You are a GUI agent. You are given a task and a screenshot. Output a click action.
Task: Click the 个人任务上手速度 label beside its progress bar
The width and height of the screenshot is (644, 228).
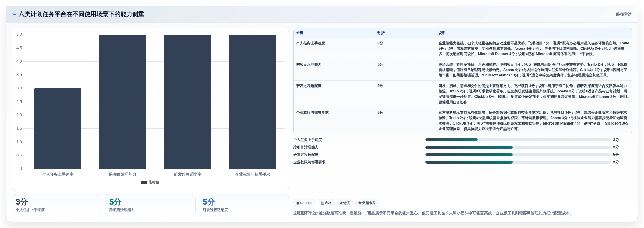(x=308, y=140)
